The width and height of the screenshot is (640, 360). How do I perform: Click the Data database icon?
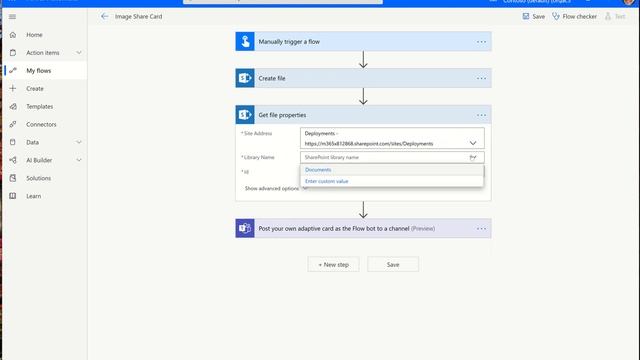click(13, 142)
